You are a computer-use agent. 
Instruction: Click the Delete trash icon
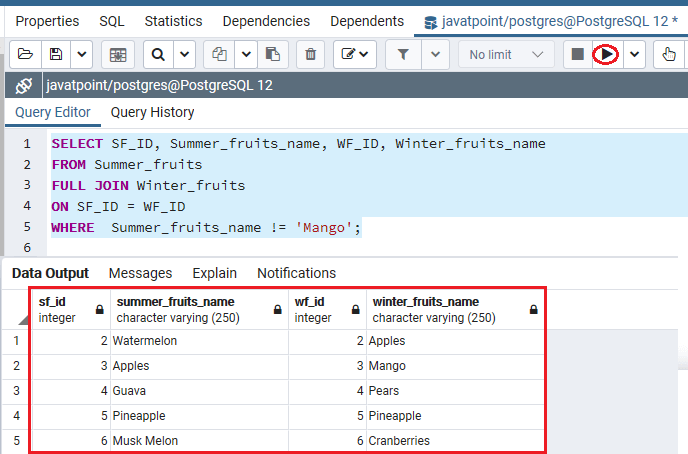coord(310,54)
